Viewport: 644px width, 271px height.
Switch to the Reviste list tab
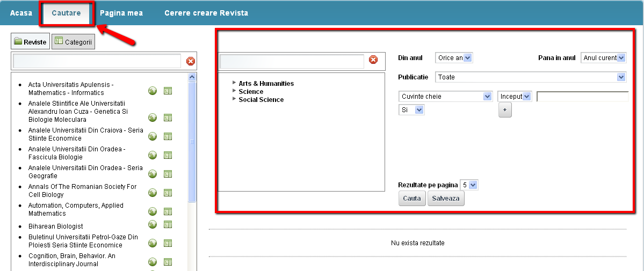pyautogui.click(x=31, y=41)
